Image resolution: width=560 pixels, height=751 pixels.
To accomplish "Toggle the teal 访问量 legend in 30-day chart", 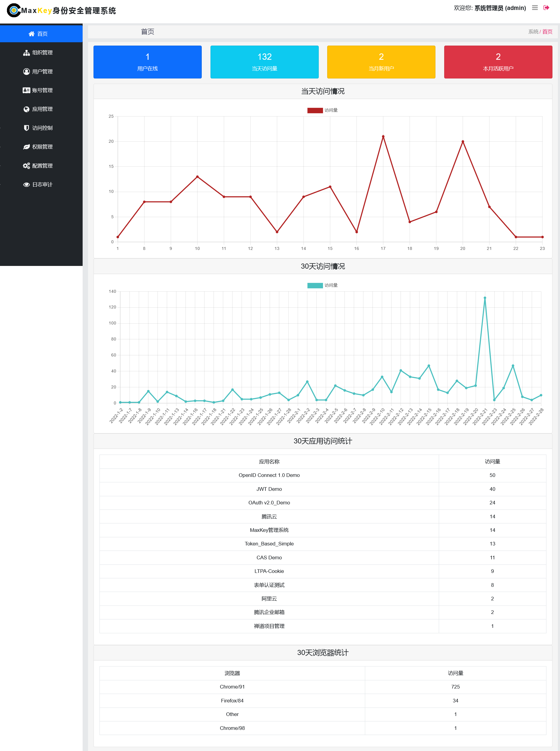I will [x=315, y=285].
